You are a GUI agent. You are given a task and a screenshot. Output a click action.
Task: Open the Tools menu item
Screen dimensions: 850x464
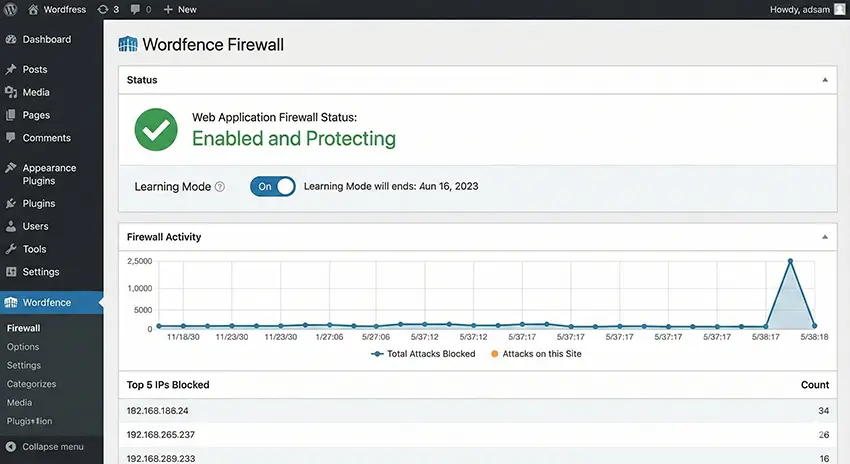(34, 249)
